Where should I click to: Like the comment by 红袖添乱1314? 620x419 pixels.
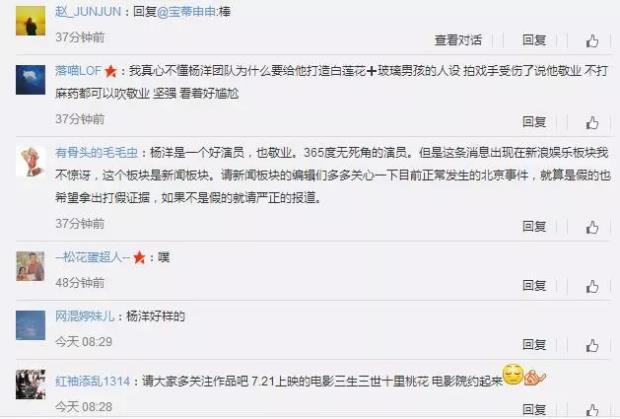pyautogui.click(x=592, y=410)
